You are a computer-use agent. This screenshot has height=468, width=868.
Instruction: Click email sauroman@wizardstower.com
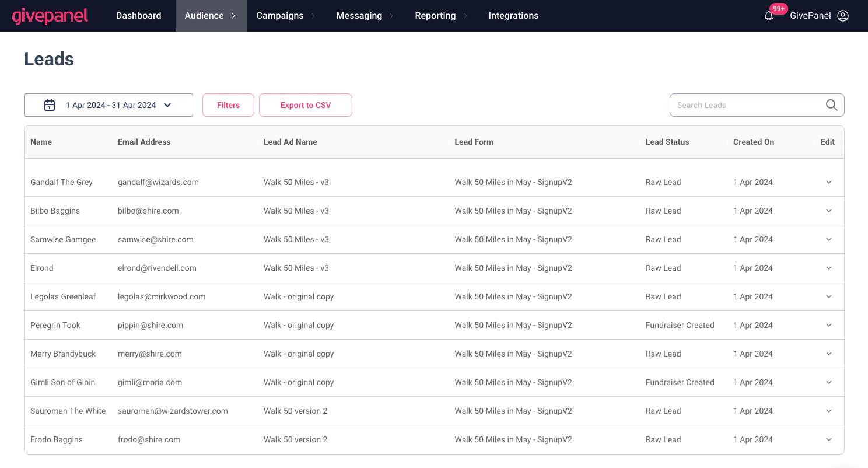tap(173, 411)
